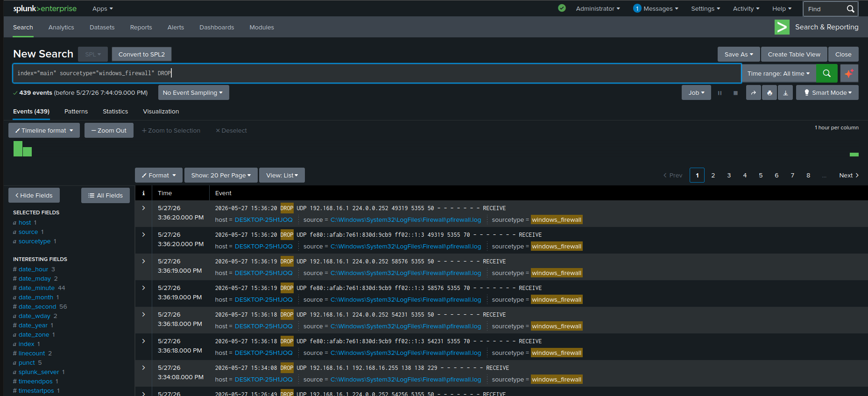The image size is (868, 396).
Task: Click All Fields button
Action: (x=106, y=195)
